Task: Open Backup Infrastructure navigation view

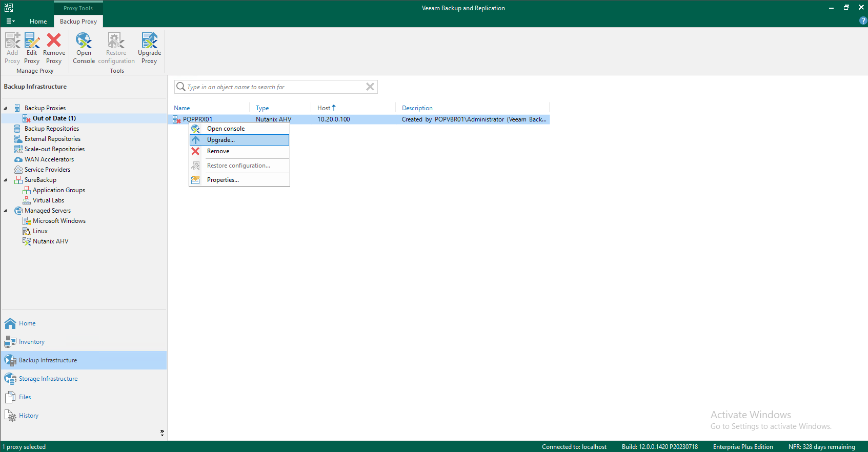Action: 84,360
